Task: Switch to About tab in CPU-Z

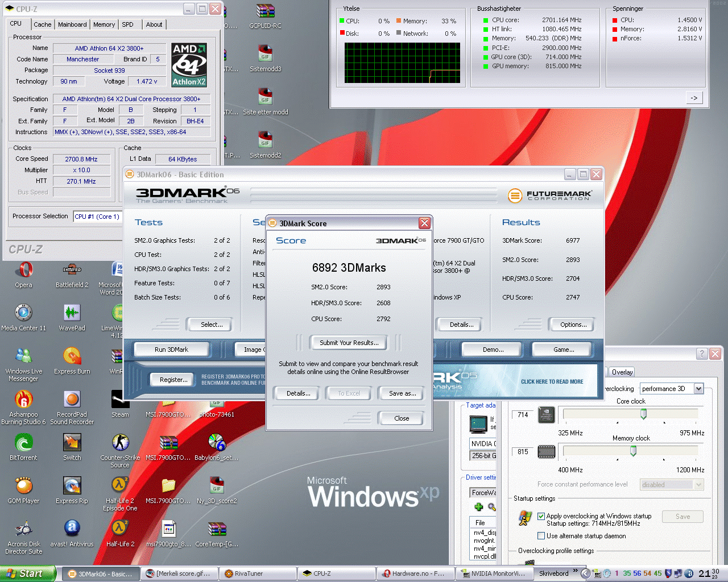Action: [x=154, y=24]
